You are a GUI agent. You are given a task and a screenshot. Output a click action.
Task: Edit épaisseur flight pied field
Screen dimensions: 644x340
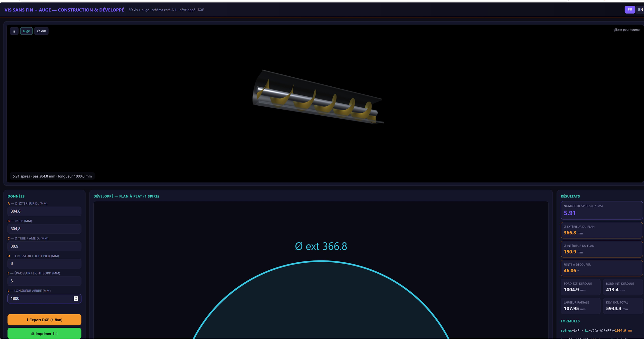(x=44, y=264)
